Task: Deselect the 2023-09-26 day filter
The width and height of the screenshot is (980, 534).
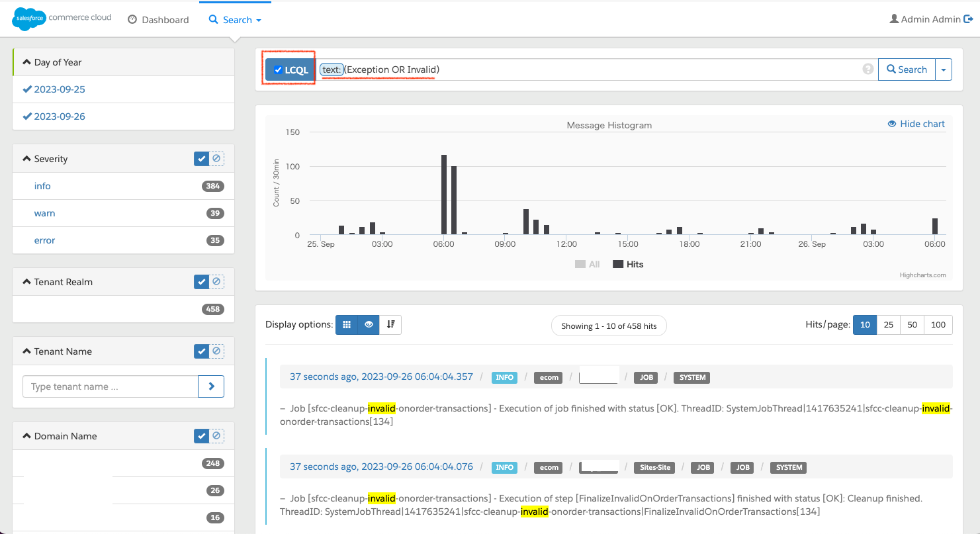Action: pos(54,116)
